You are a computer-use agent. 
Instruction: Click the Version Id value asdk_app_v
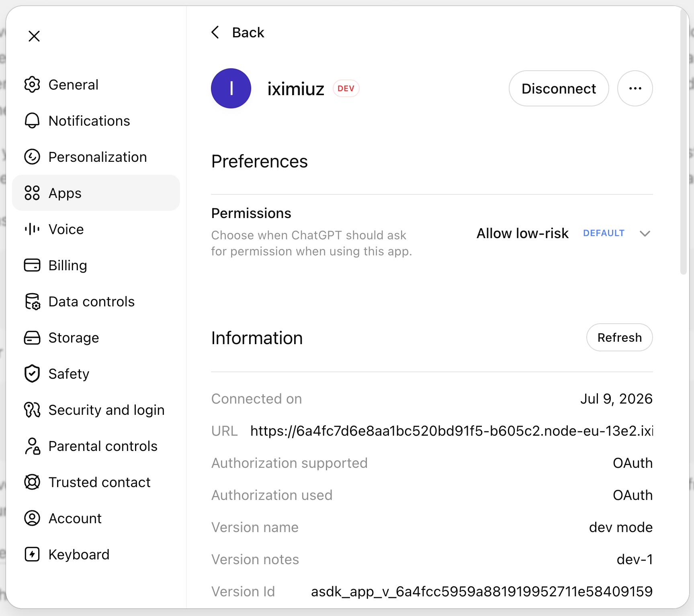point(482,592)
